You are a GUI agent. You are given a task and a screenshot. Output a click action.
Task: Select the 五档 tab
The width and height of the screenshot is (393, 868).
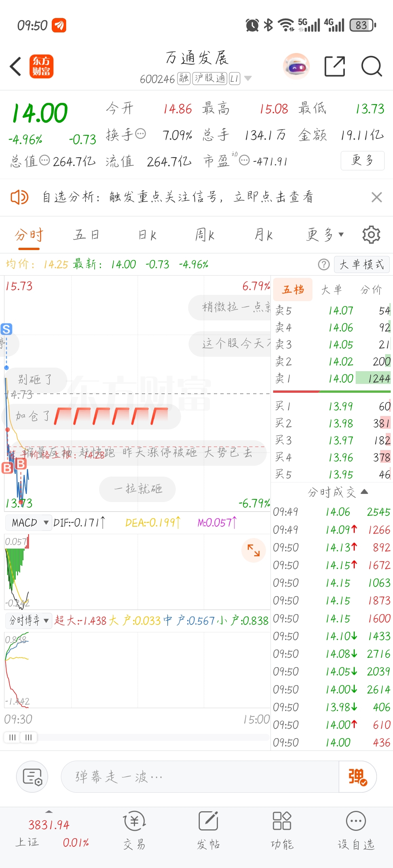293,289
